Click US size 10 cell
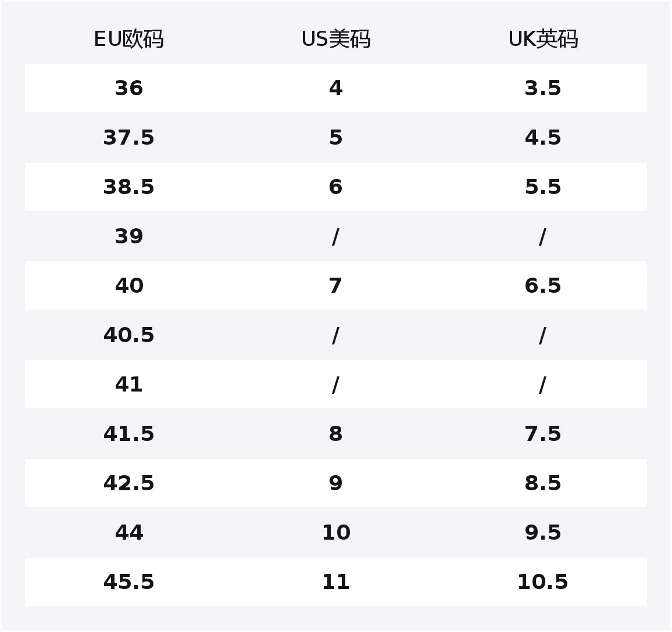 336,532
